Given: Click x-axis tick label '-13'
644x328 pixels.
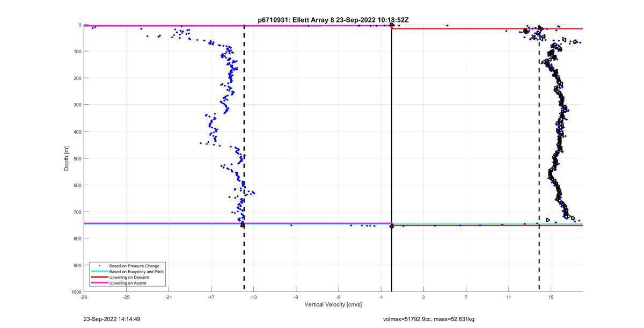Looking at the screenshot, I should tap(253, 297).
